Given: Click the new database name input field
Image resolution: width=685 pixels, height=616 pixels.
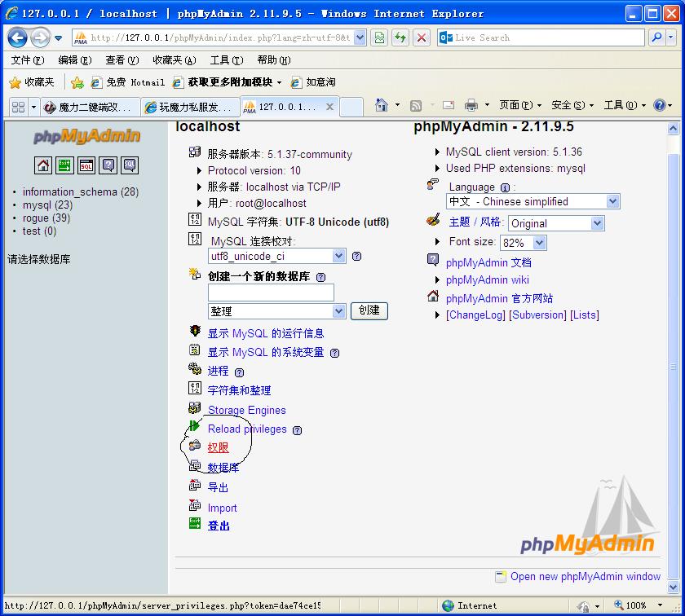Looking at the screenshot, I should point(271,293).
